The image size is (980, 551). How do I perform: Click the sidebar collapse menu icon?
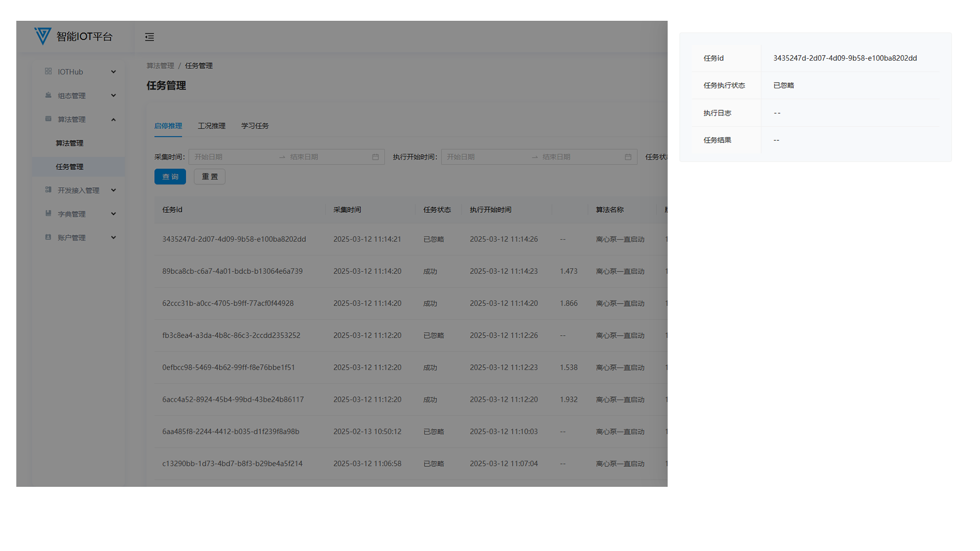150,37
